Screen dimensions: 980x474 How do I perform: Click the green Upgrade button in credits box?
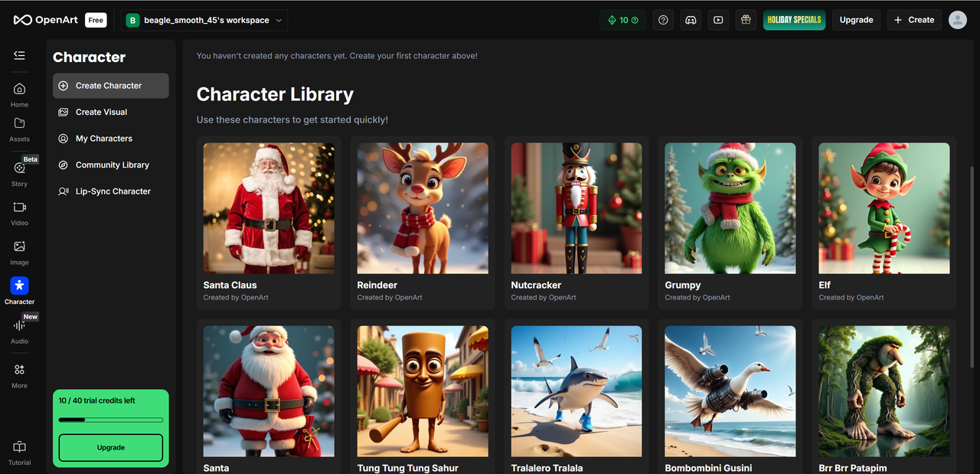point(111,447)
